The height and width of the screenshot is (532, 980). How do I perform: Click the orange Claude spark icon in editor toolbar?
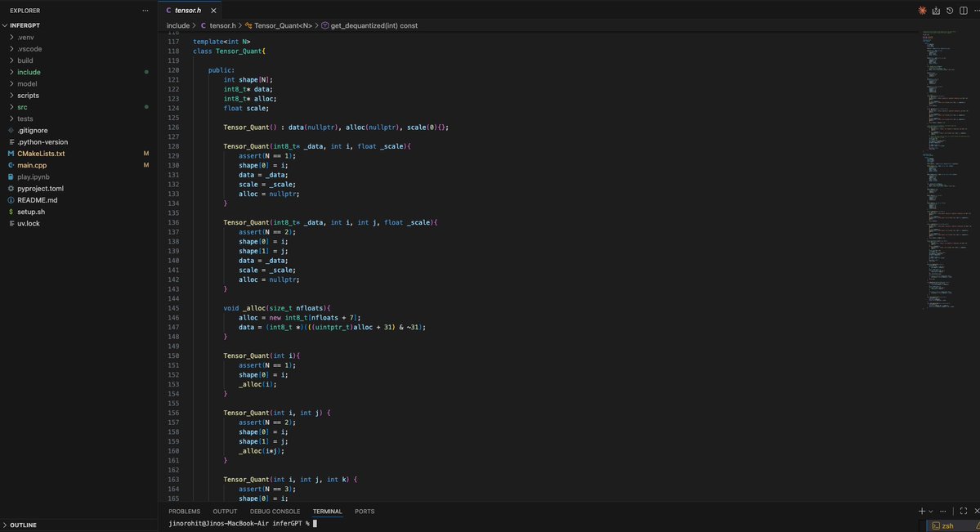[922, 11]
